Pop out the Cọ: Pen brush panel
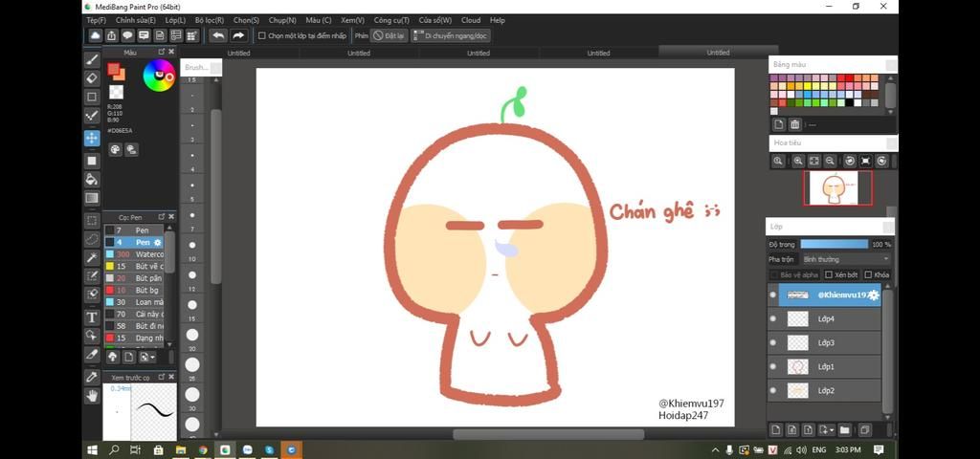This screenshot has width=980, height=459. pyautogui.click(x=161, y=217)
